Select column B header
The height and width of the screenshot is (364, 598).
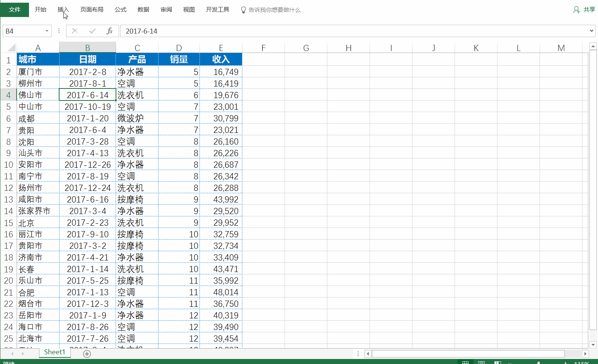(x=88, y=48)
